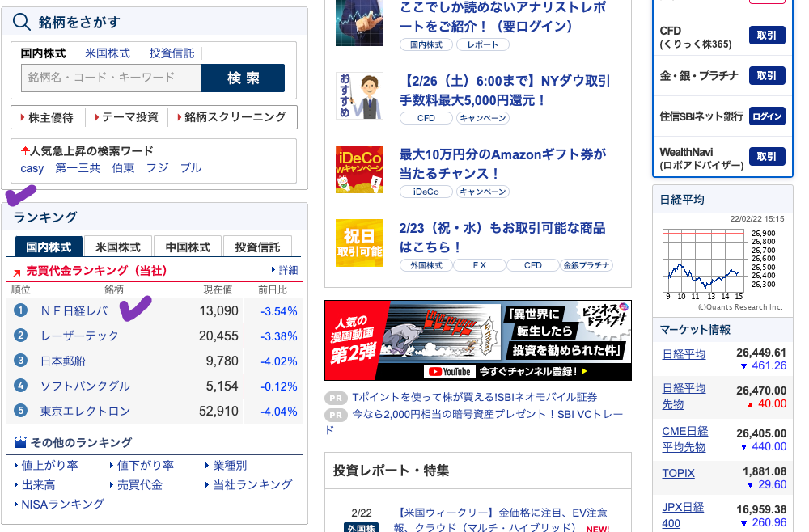809x532 pixels.
Task: Open the 米国ウィークリー report article
Action: tap(502, 520)
